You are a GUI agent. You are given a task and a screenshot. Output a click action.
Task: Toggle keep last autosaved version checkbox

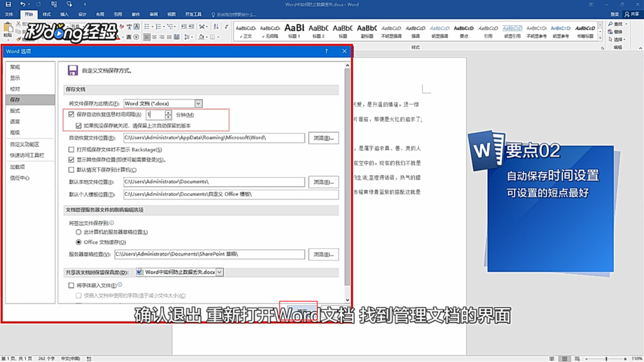click(x=78, y=125)
